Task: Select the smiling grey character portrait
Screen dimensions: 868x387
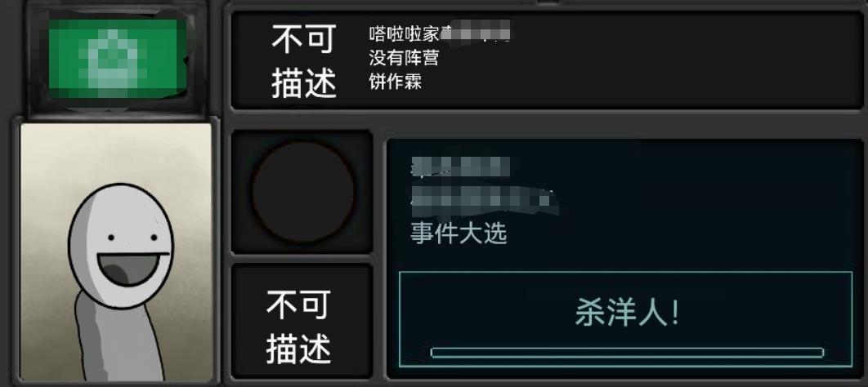Action: 116,252
